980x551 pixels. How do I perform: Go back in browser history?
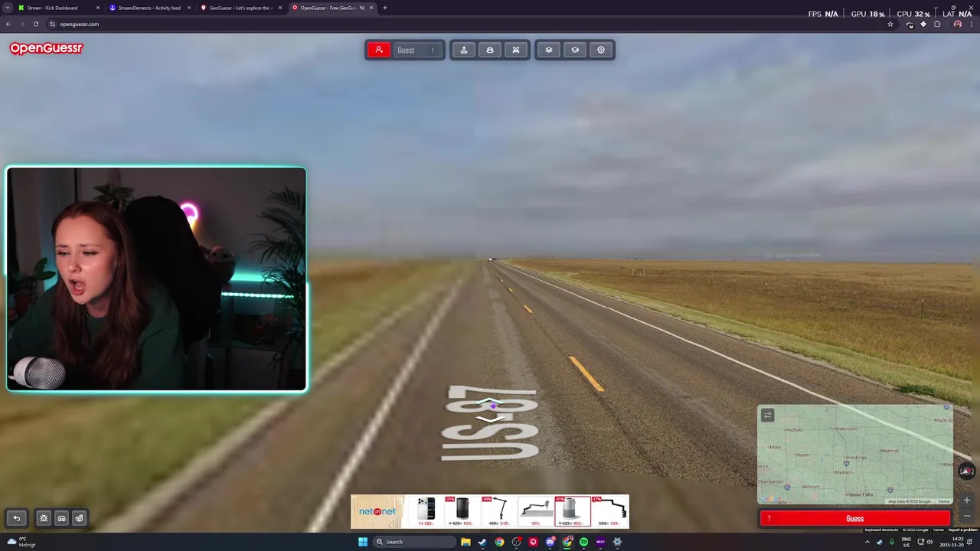(8, 24)
